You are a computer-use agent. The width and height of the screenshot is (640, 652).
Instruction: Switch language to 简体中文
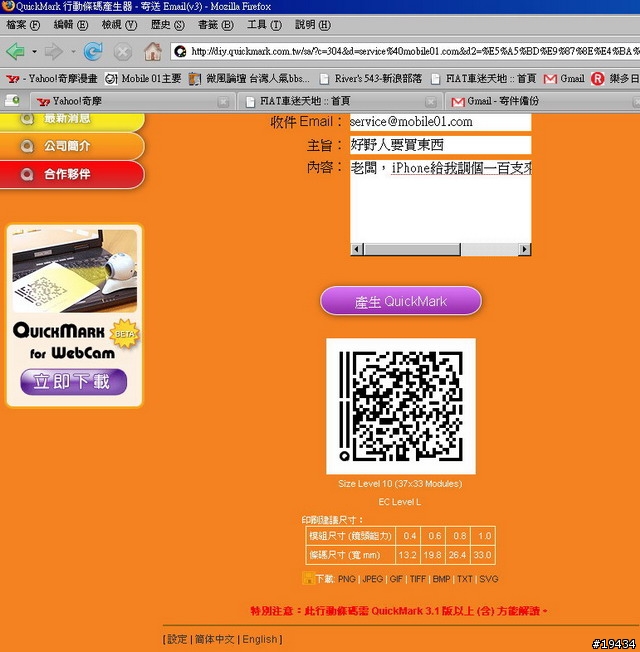point(215,639)
